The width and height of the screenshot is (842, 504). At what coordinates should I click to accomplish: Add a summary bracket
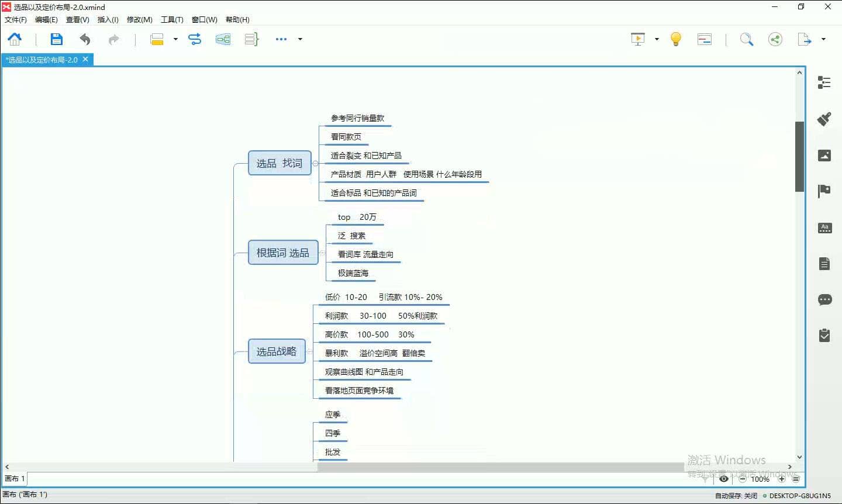pos(251,39)
